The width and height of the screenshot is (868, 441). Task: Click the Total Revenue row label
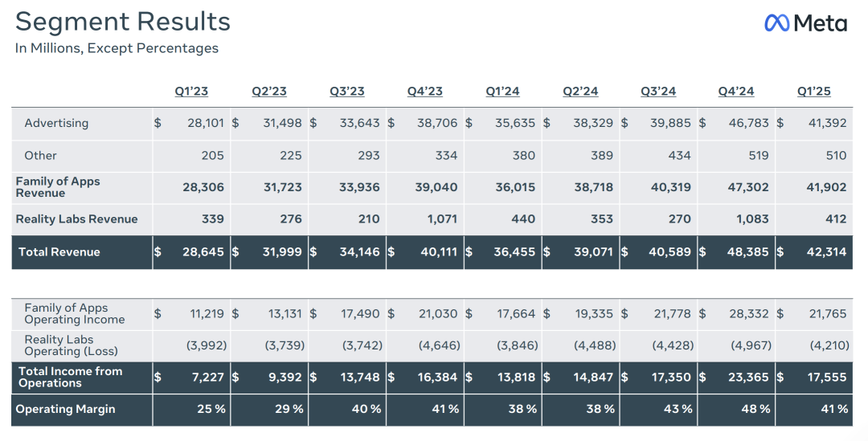pos(59,252)
